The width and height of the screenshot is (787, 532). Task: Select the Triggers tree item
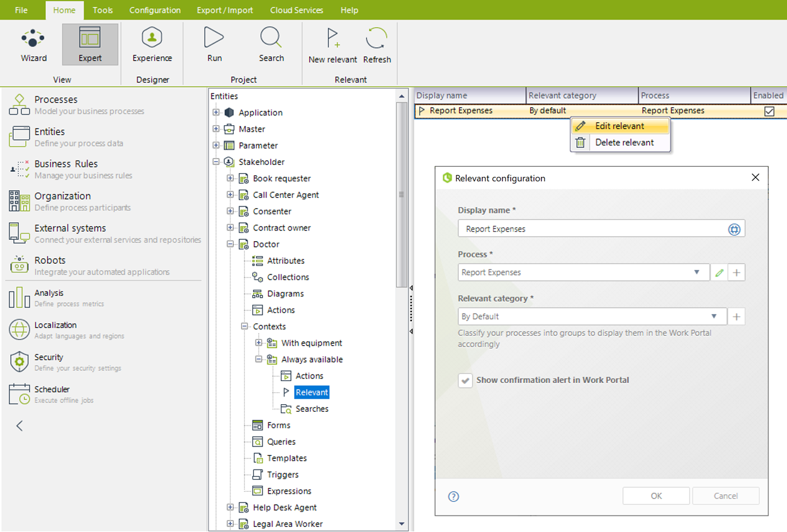click(283, 475)
